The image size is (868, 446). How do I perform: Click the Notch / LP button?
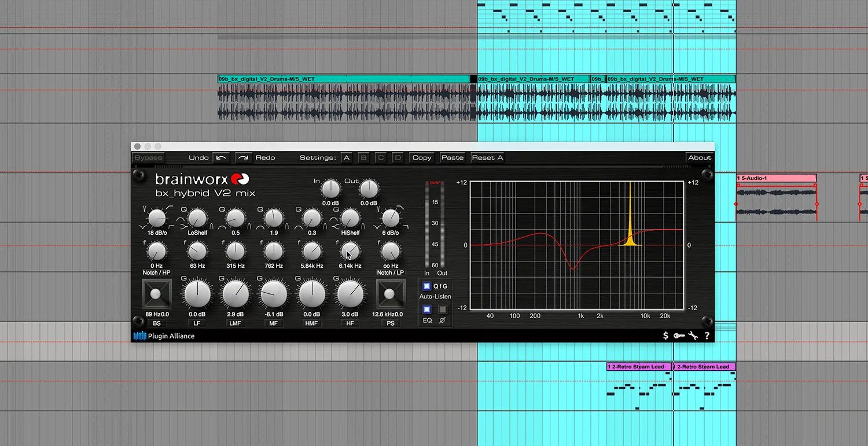coord(391,272)
